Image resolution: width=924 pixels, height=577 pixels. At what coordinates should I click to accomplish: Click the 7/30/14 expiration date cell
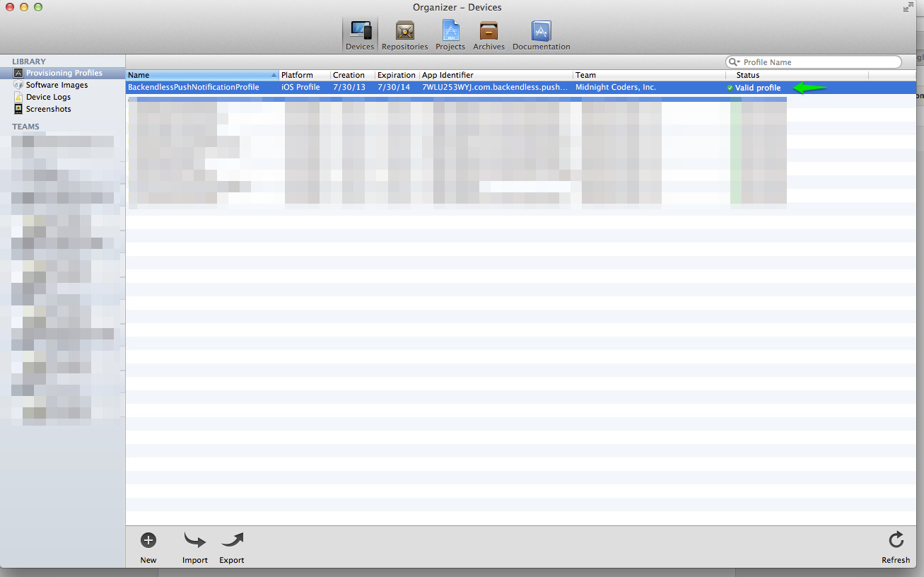point(394,88)
